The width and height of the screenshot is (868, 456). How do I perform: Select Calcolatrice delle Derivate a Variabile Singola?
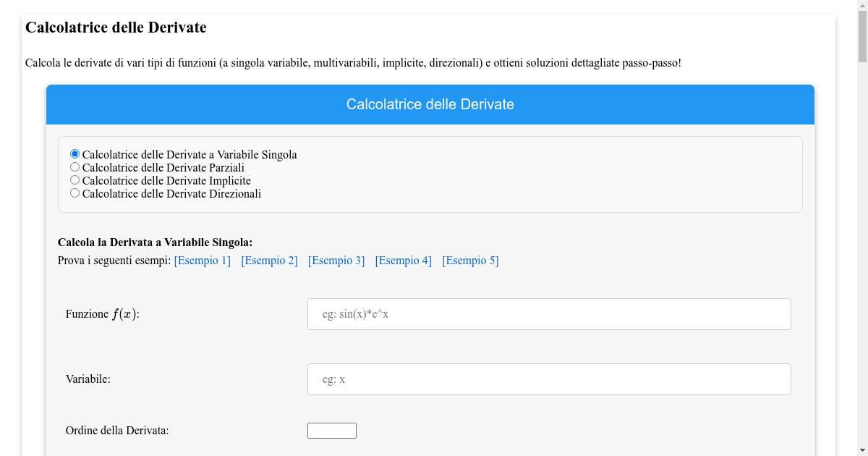(75, 153)
